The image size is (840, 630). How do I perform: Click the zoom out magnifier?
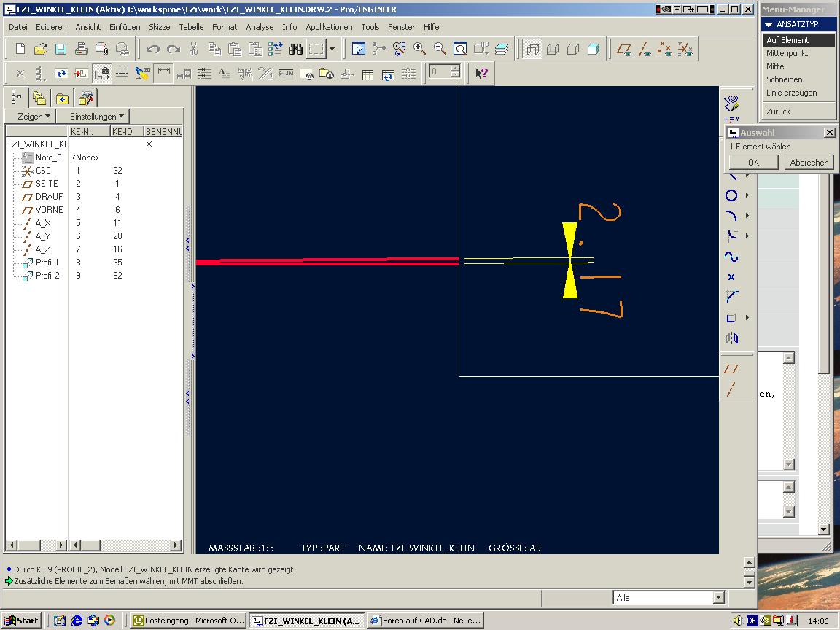(x=440, y=50)
